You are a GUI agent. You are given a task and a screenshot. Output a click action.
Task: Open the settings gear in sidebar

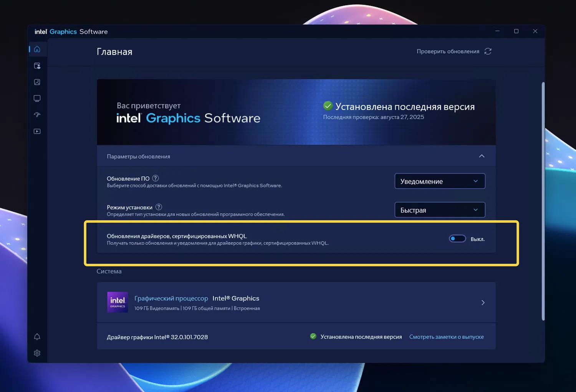37,353
